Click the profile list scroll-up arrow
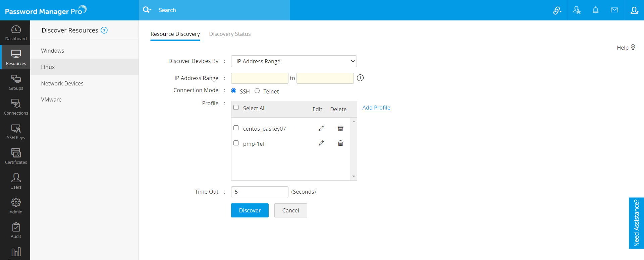This screenshot has width=644, height=260. (x=354, y=122)
